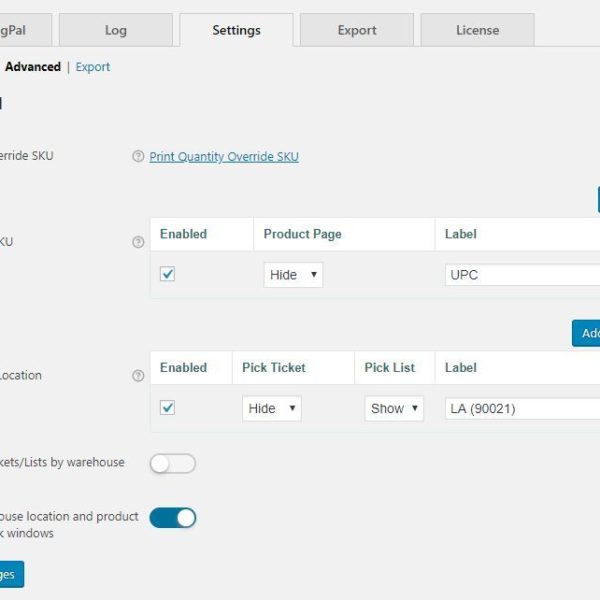This screenshot has height=600, width=600.
Task: Uncheck the Enabled checkbox in UPC row
Action: pos(167,274)
